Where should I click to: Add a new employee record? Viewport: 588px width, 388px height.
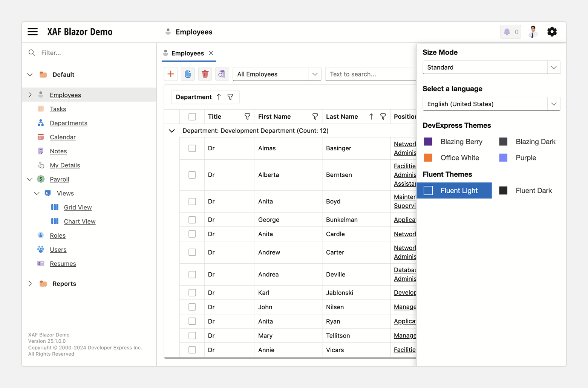[x=170, y=74]
